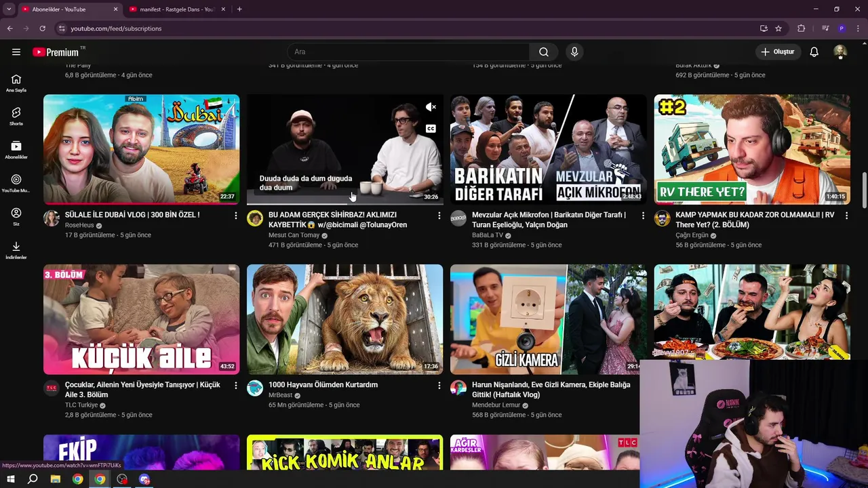Open options for BU ADAM GERÇEK SİHİRBAZ video

click(x=439, y=216)
